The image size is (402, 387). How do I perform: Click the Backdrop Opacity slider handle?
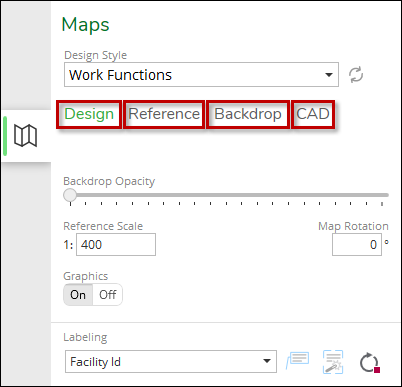click(70, 195)
